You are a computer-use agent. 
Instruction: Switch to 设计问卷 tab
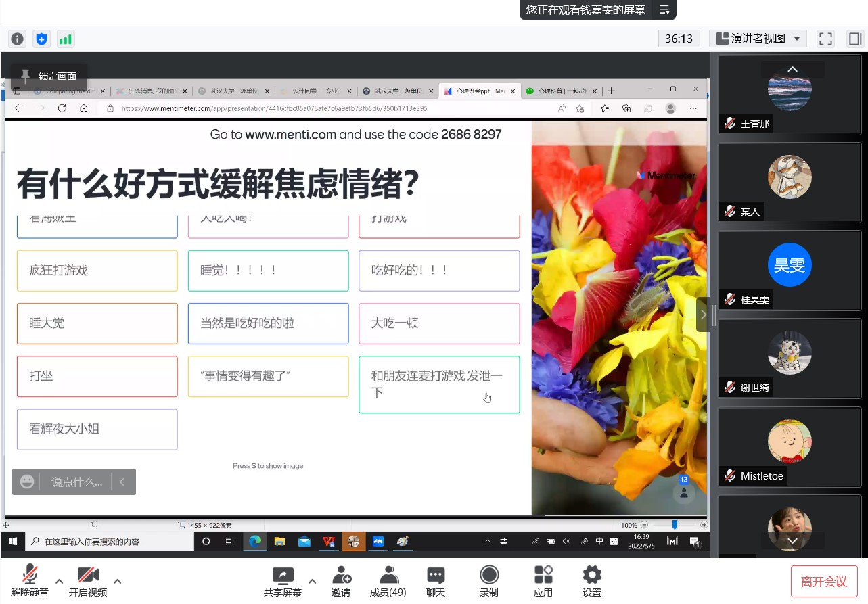click(x=315, y=91)
